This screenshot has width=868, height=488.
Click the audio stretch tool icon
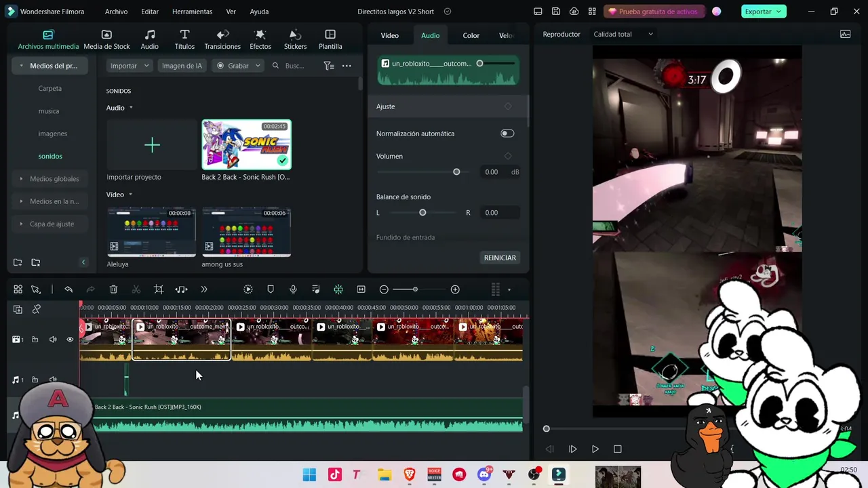(181, 289)
